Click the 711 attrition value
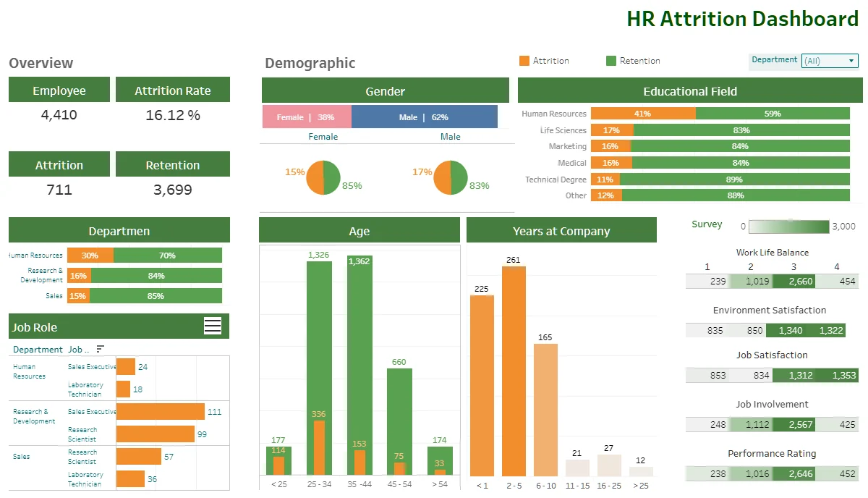The width and height of the screenshot is (868, 498). point(59,190)
